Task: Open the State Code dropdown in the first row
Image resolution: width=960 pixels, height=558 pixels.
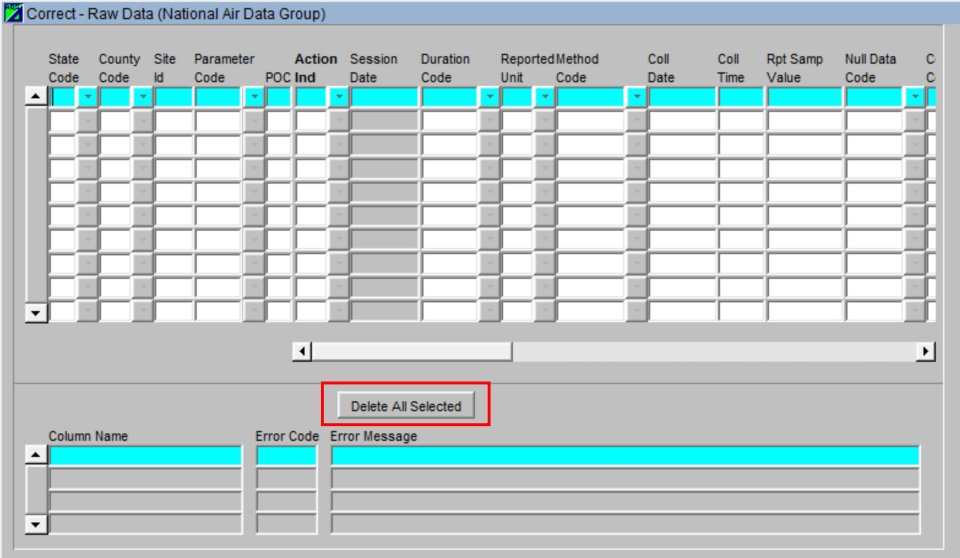Action: tap(87, 97)
